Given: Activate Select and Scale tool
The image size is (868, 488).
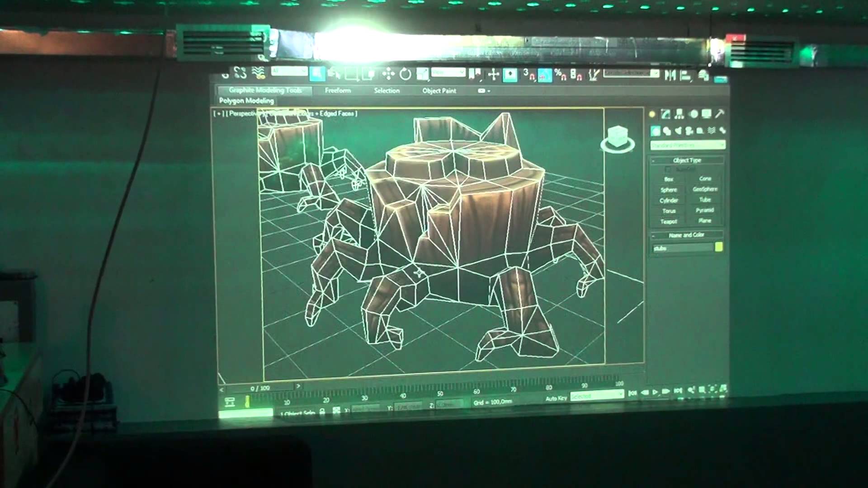Looking at the screenshot, I should (423, 74).
